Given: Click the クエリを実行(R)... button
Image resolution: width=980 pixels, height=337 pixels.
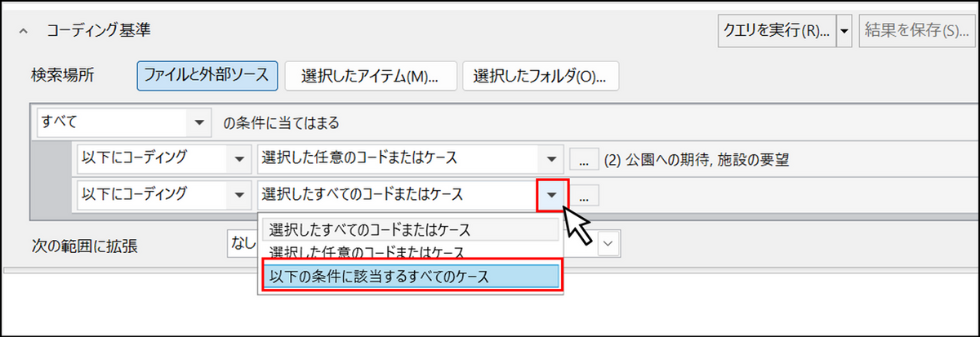Looking at the screenshot, I should tap(775, 31).
